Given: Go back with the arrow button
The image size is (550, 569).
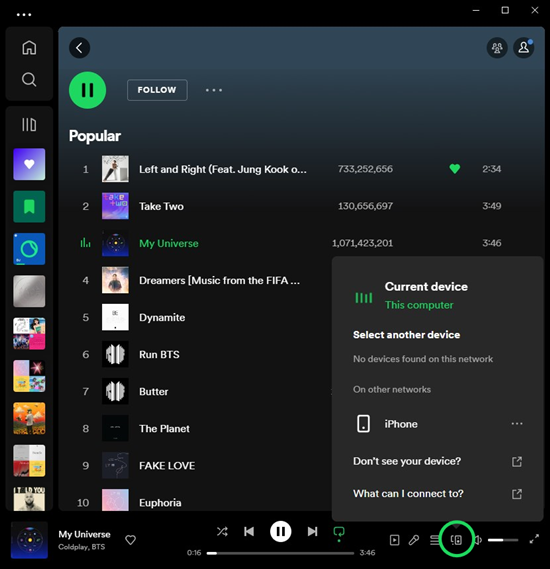Looking at the screenshot, I should point(79,48).
